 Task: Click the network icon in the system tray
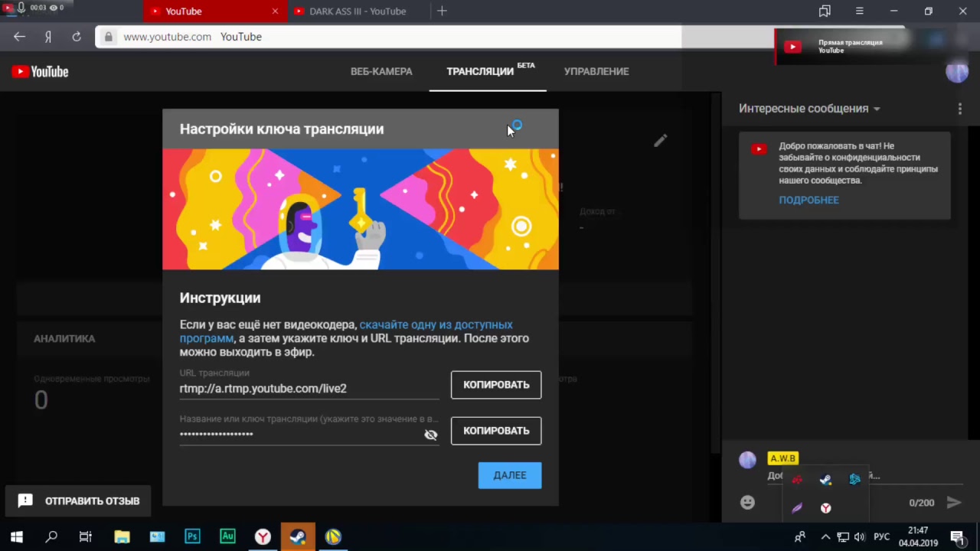coord(842,537)
